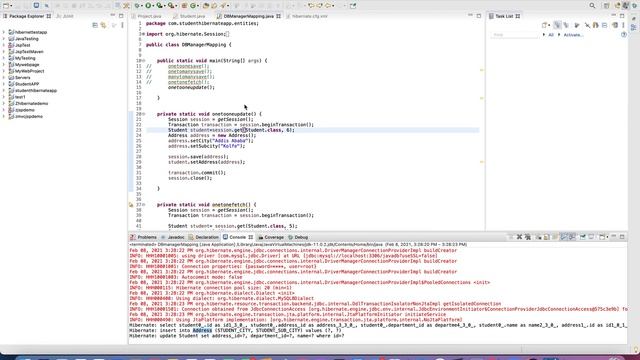Click the Open Perspective icon
Image resolution: width=640 pixels, height=360 pixels.
click(x=606, y=6)
